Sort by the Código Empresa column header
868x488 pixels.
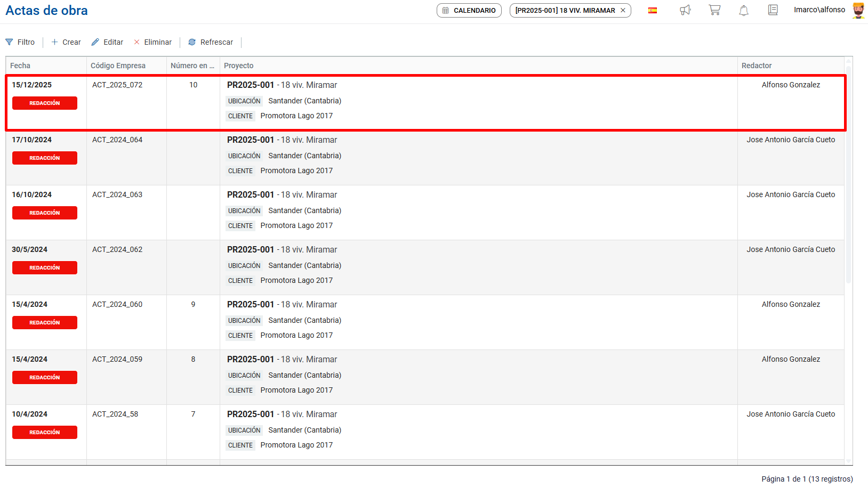[x=118, y=66]
